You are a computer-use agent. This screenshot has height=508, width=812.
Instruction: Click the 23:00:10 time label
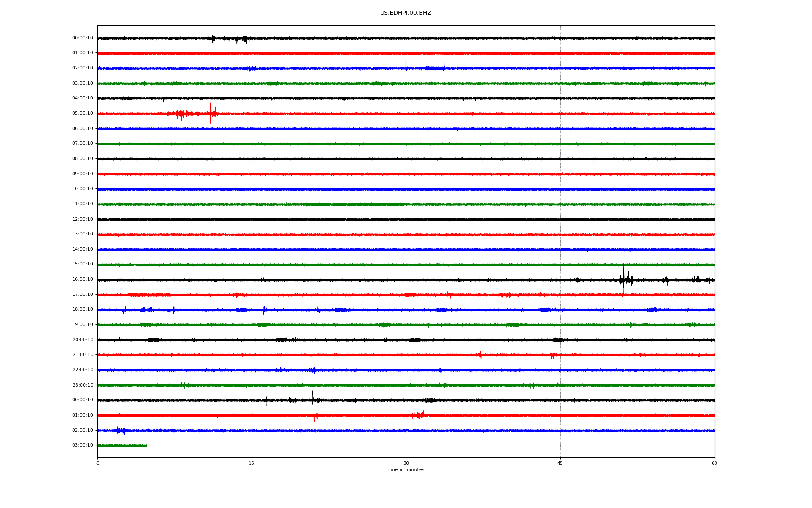pyautogui.click(x=82, y=385)
